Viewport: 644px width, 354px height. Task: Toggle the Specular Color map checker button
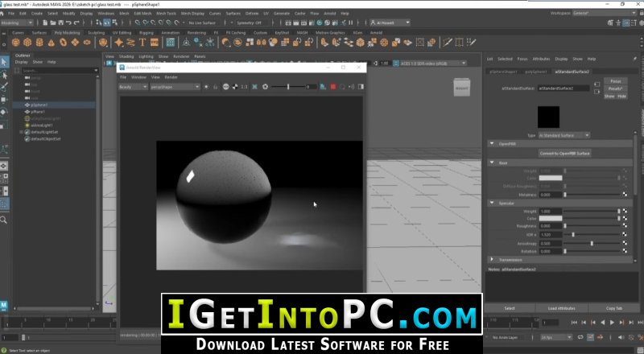[625, 219]
